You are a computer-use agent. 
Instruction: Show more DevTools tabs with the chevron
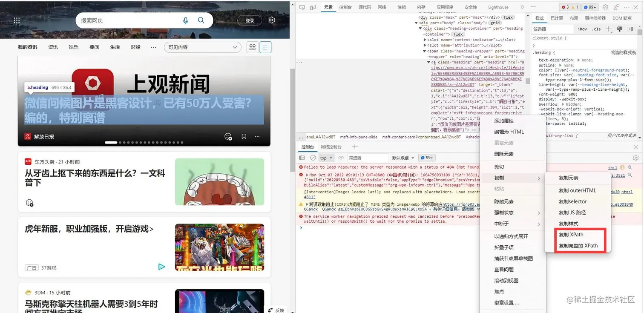tap(522, 7)
